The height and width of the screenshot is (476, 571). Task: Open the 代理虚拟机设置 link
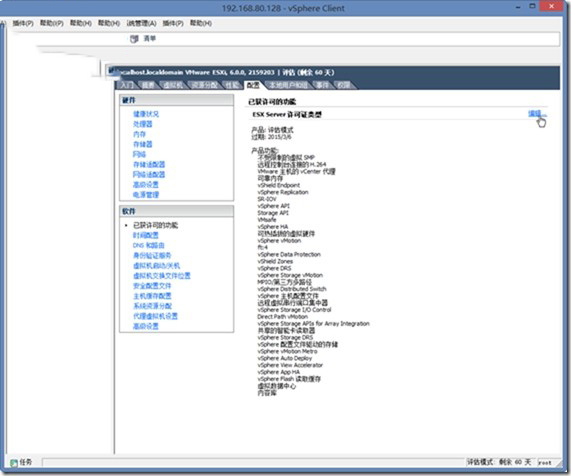(x=155, y=316)
